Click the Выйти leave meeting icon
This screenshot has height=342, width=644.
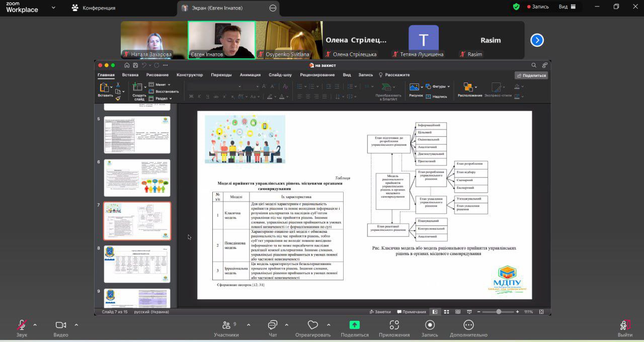pyautogui.click(x=625, y=325)
